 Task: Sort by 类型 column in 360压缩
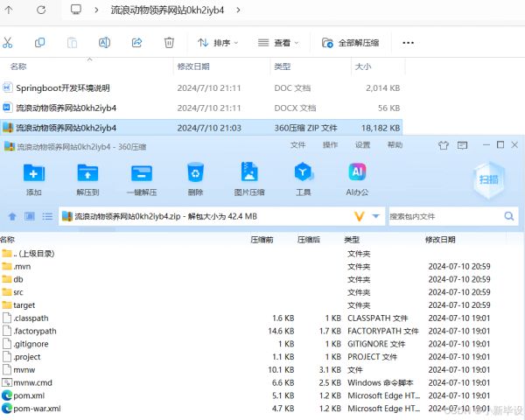[352, 240]
